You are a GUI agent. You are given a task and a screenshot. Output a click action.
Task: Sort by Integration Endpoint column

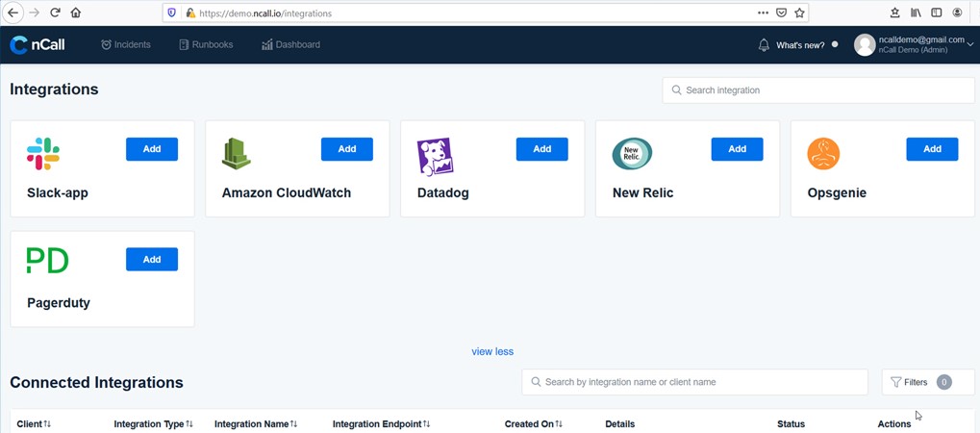click(426, 424)
